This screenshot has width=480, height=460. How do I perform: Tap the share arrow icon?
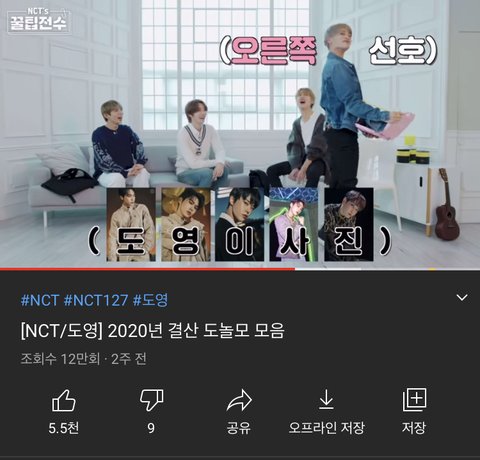pos(239,400)
